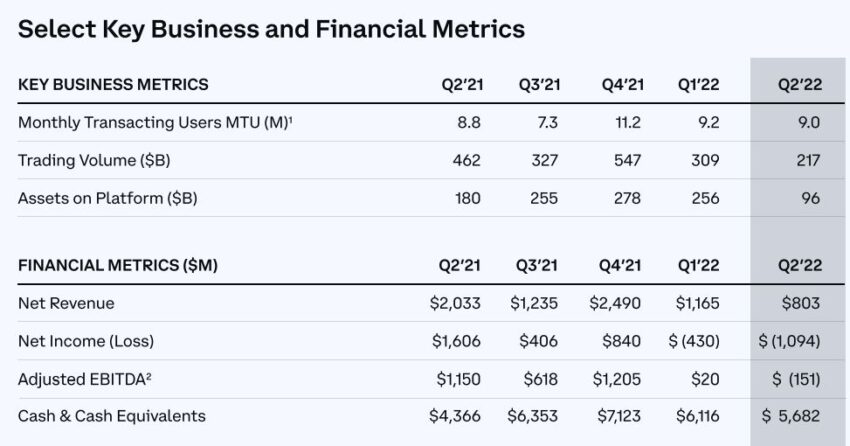Select the Q2'22 Net Revenue value $803
This screenshot has height=446, width=850.
[x=801, y=303]
